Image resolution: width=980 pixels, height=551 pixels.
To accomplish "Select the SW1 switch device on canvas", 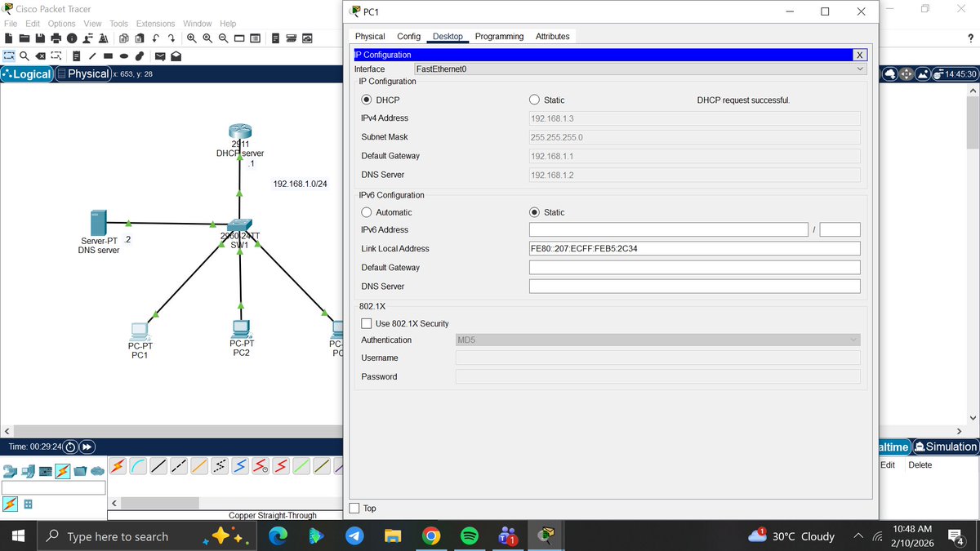I will coord(240,226).
